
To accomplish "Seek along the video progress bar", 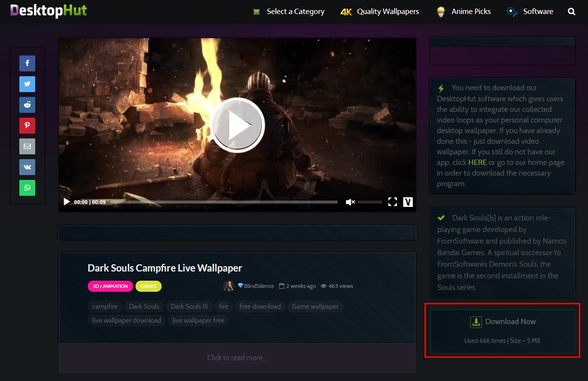I will coord(223,202).
